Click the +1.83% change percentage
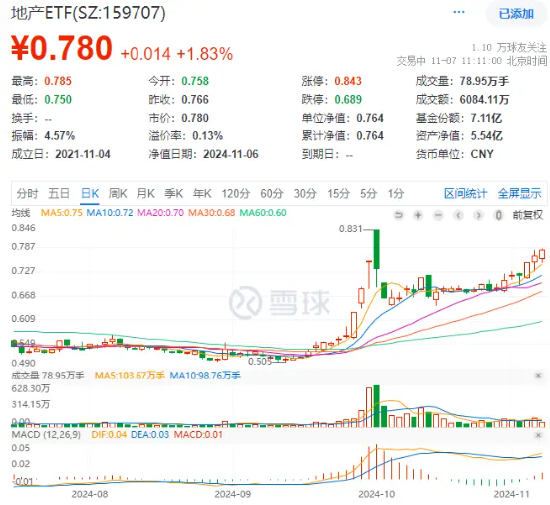The image size is (550, 505). coord(205,54)
